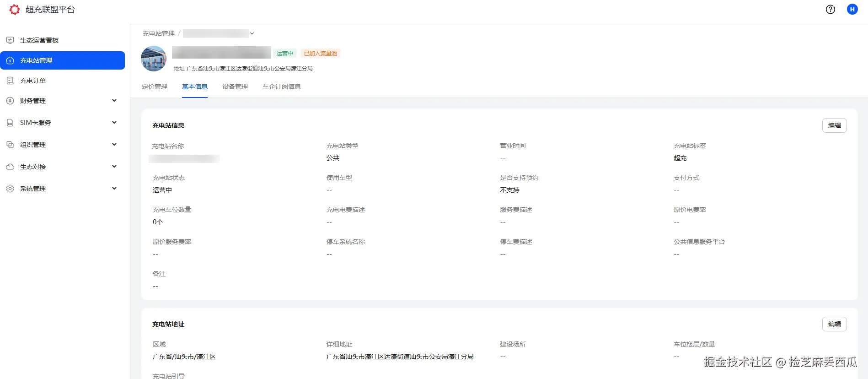Click the 广东省/汕头市/濠江区 region value
Screen dimensions: 868x379
click(184, 357)
